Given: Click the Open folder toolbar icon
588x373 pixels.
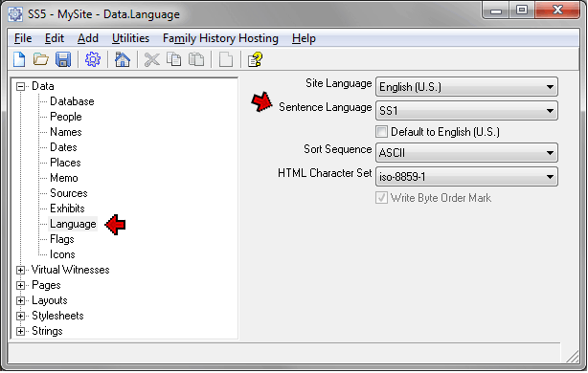Looking at the screenshot, I should pyautogui.click(x=41, y=59).
